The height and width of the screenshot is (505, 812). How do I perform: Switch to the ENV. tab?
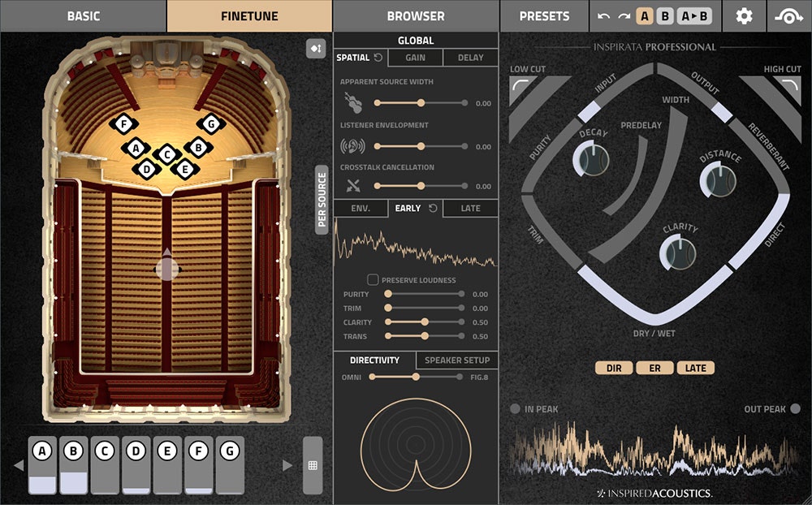pos(361,208)
